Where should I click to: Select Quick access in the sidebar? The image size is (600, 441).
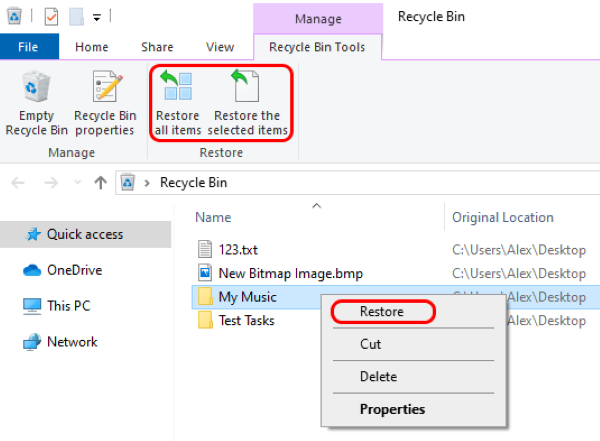[84, 234]
